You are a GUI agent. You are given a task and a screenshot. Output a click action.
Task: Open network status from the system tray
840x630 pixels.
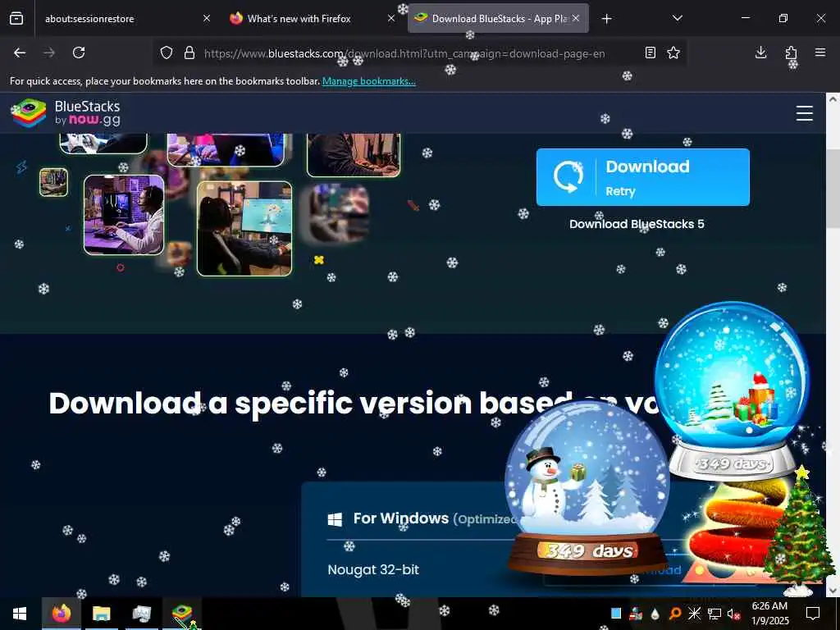[714, 614]
